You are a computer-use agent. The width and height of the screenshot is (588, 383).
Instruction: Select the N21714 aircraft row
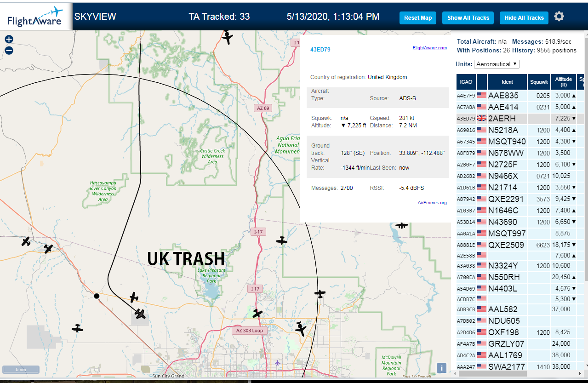[520, 188]
